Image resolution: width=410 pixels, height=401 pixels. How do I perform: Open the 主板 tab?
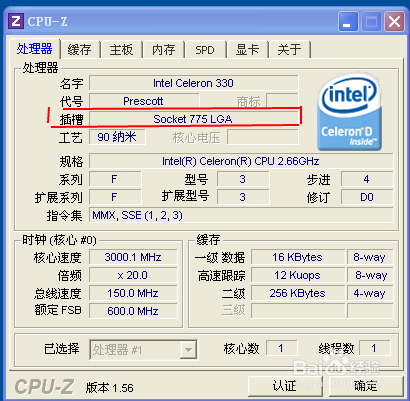click(121, 50)
